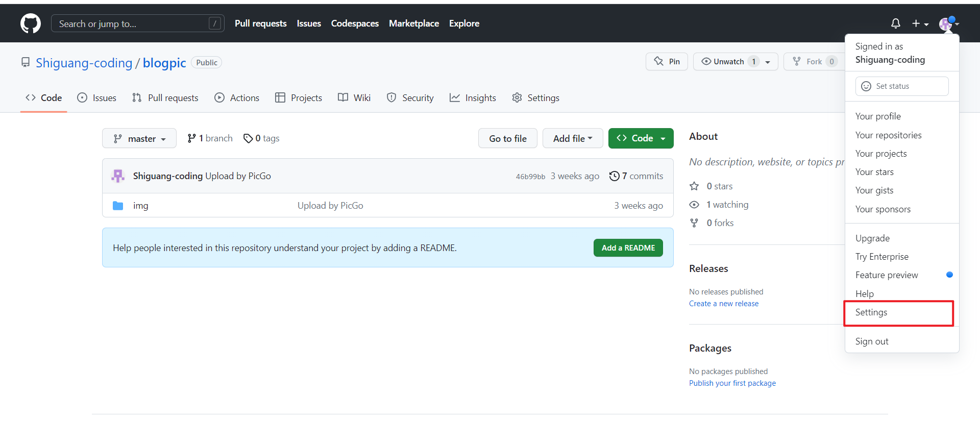This screenshot has width=980, height=421.
Task: Click the tag icon next to 0 tags
Action: 248,138
